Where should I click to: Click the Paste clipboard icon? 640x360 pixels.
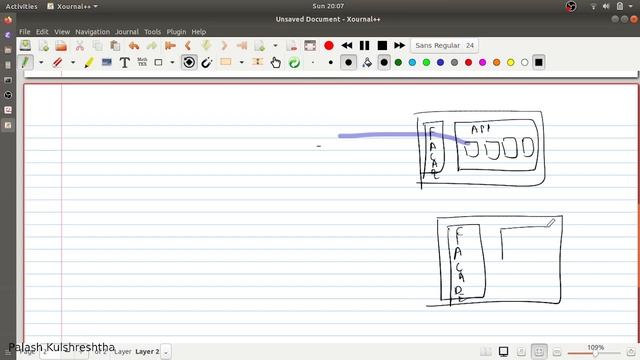point(115,45)
